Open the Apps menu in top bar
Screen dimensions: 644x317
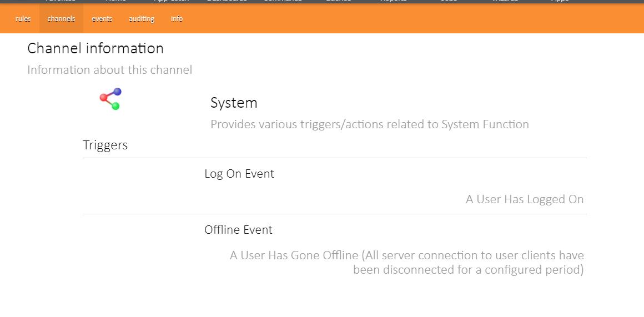pos(560,1)
